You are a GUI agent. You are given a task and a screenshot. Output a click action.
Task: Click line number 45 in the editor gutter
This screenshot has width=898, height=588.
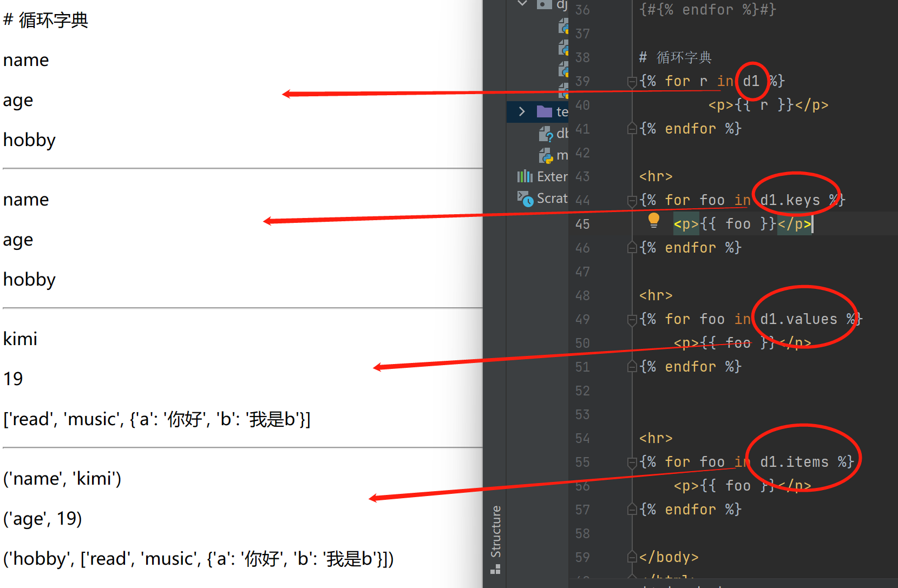click(582, 224)
